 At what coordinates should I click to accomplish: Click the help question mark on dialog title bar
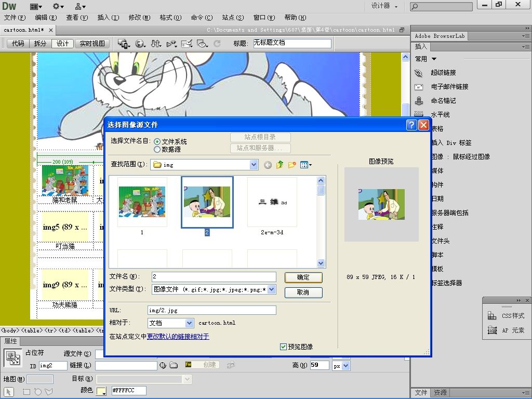411,125
